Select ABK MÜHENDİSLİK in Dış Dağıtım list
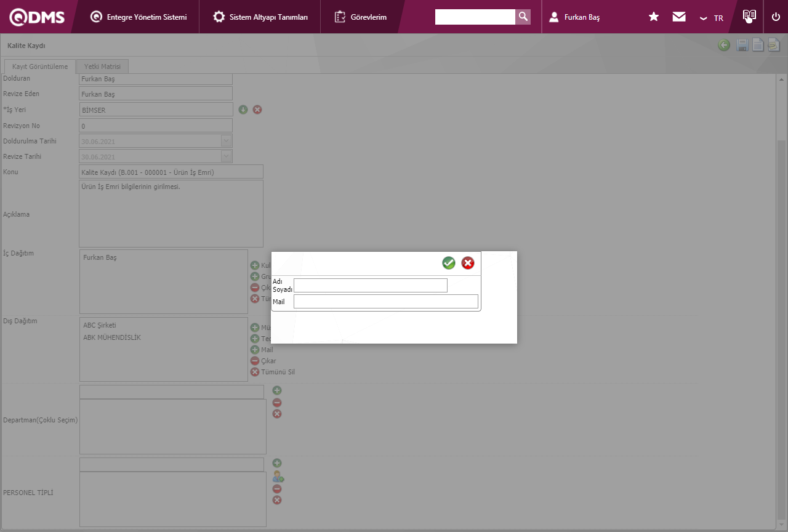Screen dimensions: 788x532 (x=112, y=337)
